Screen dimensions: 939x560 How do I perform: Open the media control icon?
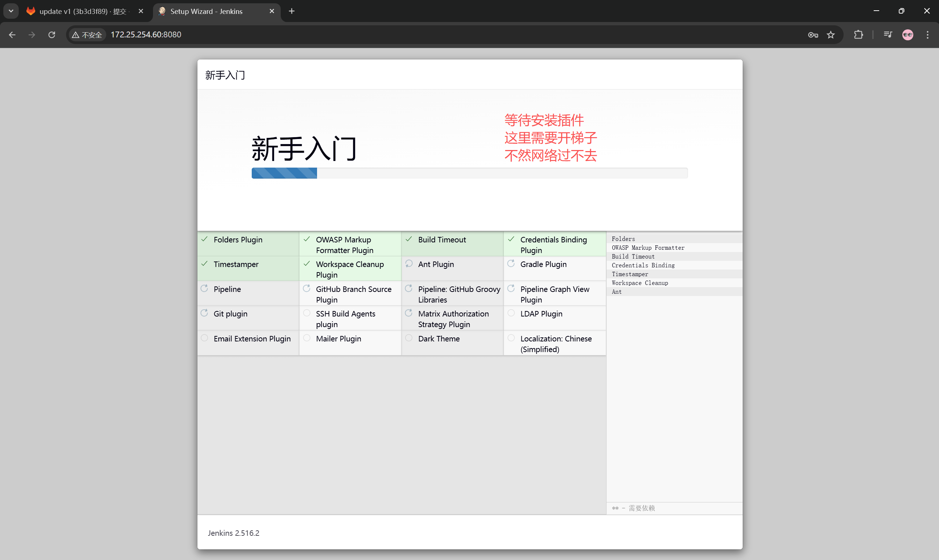[x=888, y=35]
